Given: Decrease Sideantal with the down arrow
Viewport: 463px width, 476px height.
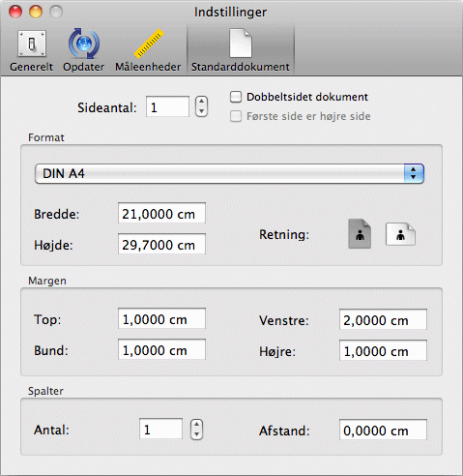Looking at the screenshot, I should tap(201, 111).
